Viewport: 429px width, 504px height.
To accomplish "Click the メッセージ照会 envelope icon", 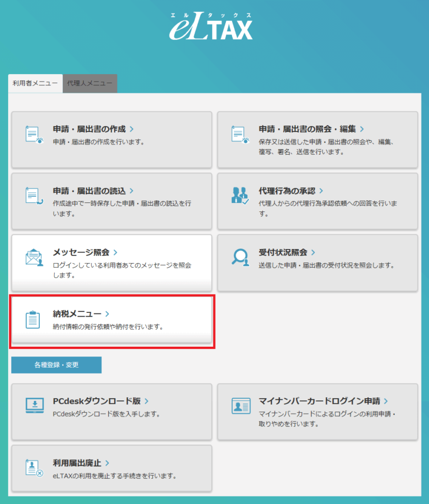I will [34, 258].
